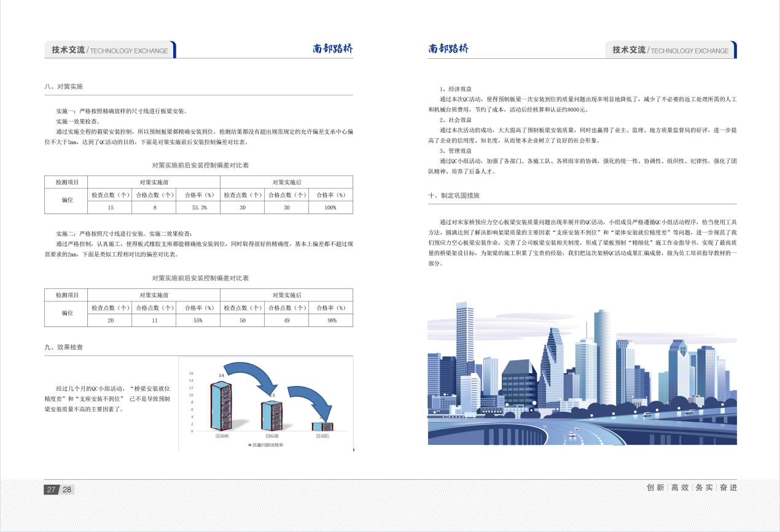Click the footer word 务实

coord(704,487)
